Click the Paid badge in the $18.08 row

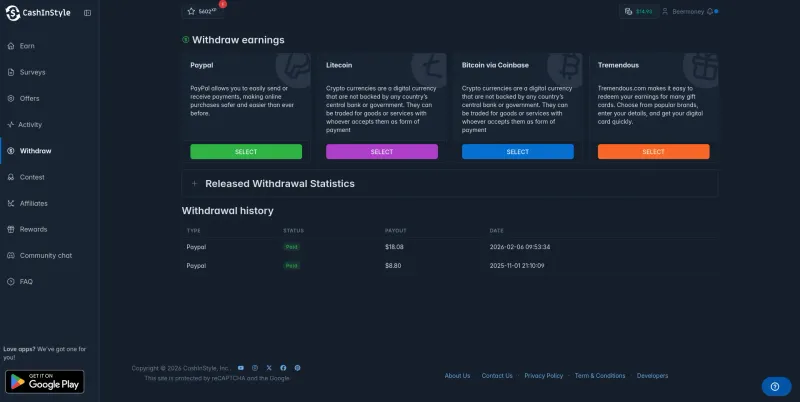[291, 247]
